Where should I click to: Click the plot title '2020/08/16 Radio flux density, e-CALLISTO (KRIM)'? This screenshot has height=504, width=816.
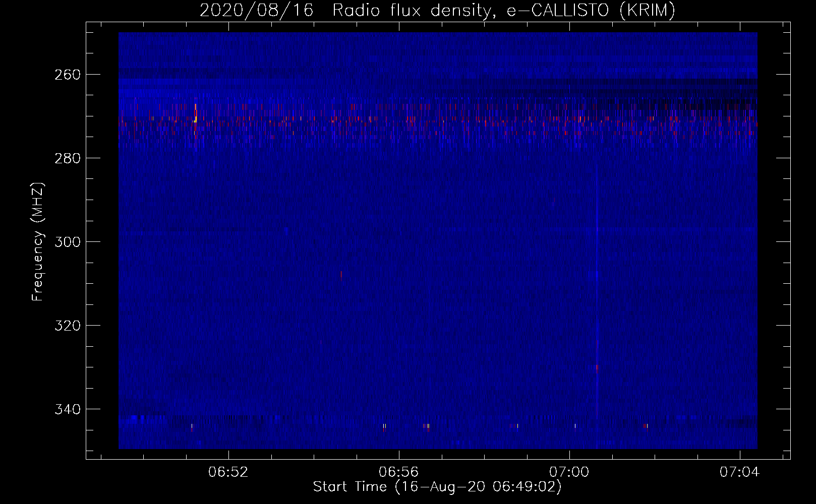[x=437, y=10]
